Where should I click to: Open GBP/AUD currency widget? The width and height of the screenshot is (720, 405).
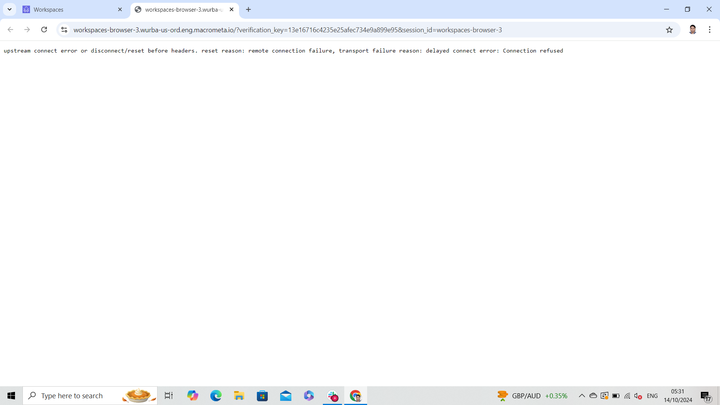click(x=532, y=395)
